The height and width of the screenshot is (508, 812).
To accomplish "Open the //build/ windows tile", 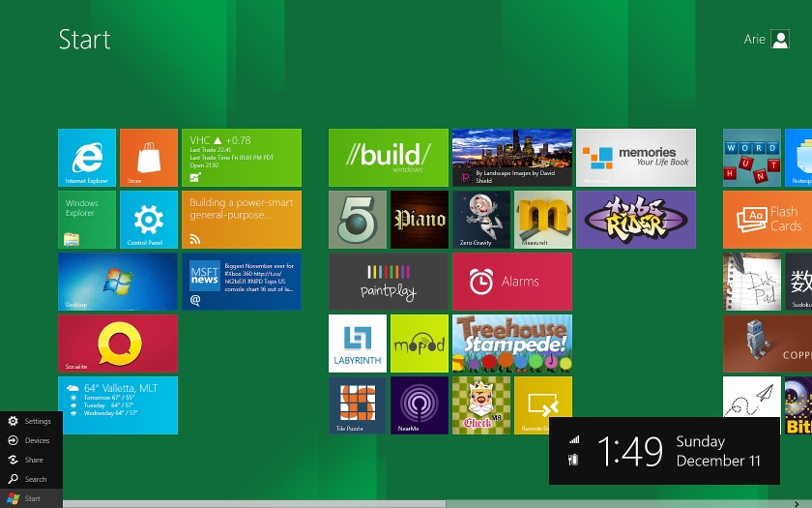I will click(x=389, y=158).
